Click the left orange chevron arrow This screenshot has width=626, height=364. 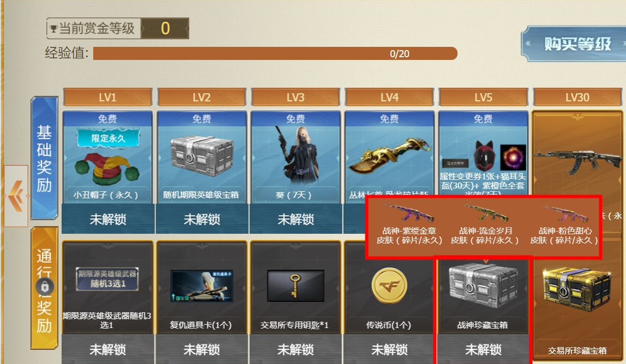(x=16, y=196)
